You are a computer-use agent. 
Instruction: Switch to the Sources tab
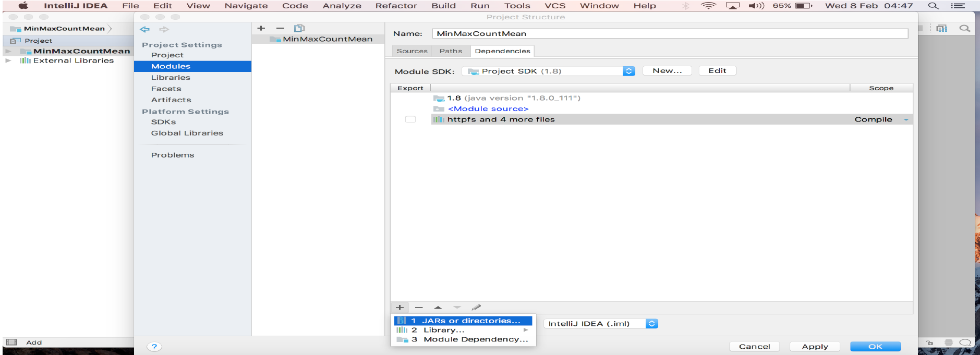coord(412,51)
